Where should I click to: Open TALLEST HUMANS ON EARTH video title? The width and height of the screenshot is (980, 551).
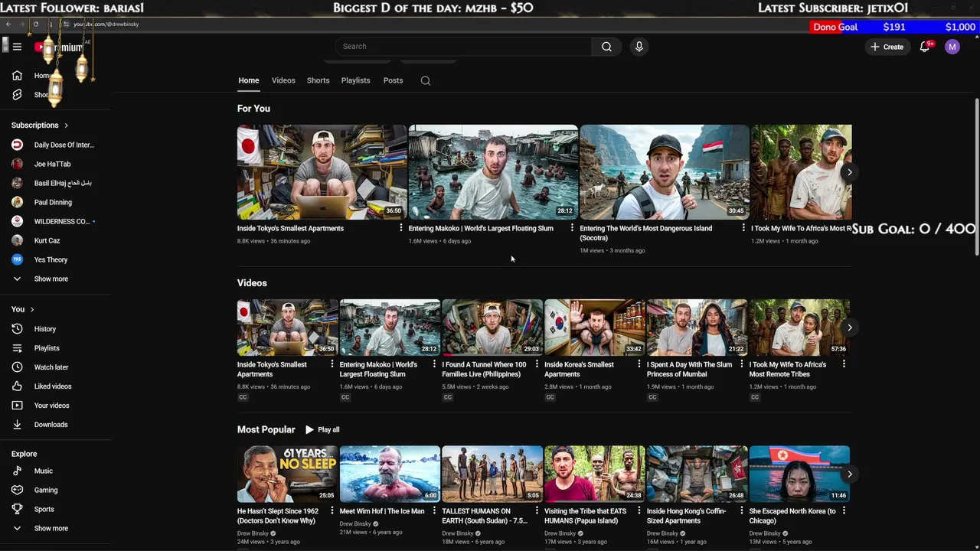click(x=485, y=516)
